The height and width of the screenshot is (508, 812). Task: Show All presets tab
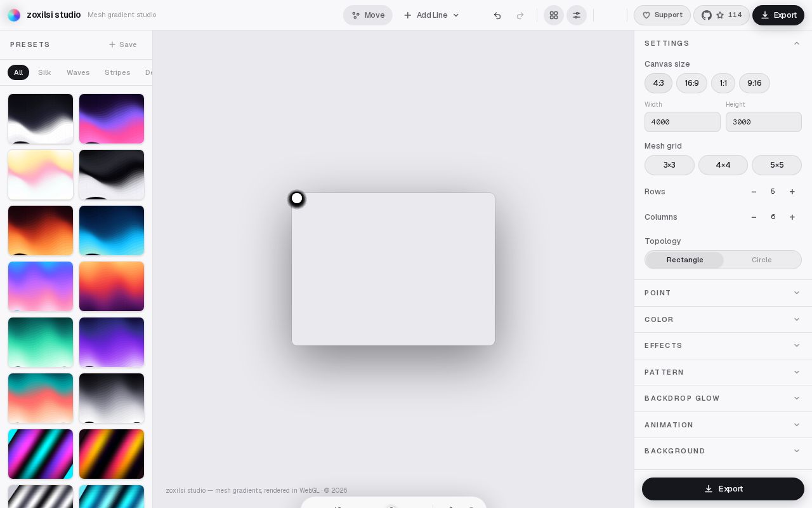18,72
